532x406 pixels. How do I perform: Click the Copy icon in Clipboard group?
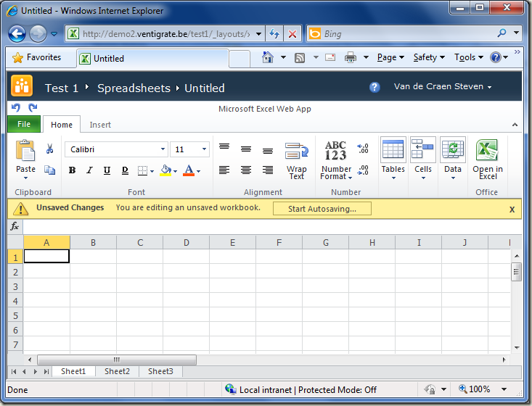[50, 170]
